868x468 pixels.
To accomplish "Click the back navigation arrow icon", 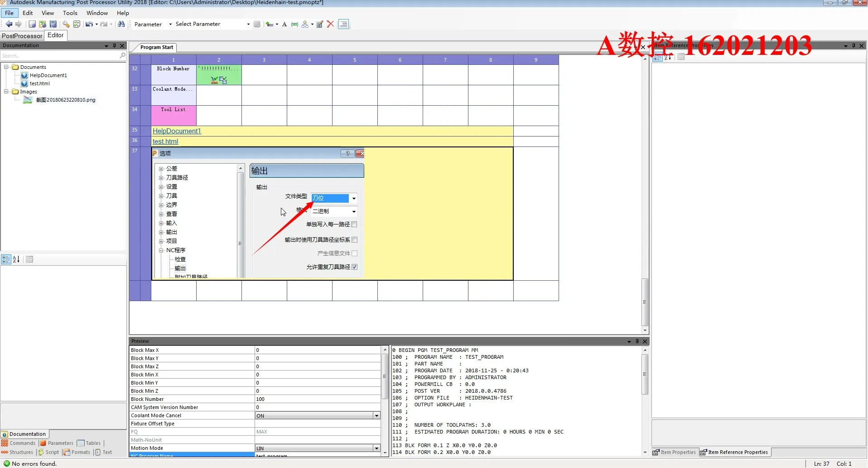I will (9, 24).
